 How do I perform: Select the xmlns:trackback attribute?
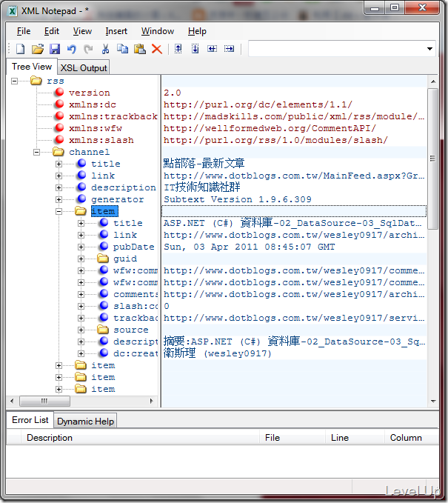[x=113, y=116]
